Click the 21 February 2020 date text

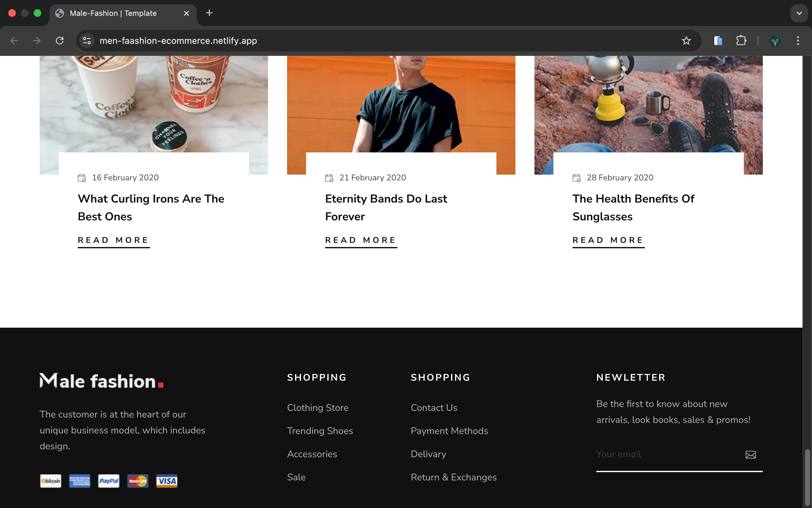pyautogui.click(x=372, y=178)
